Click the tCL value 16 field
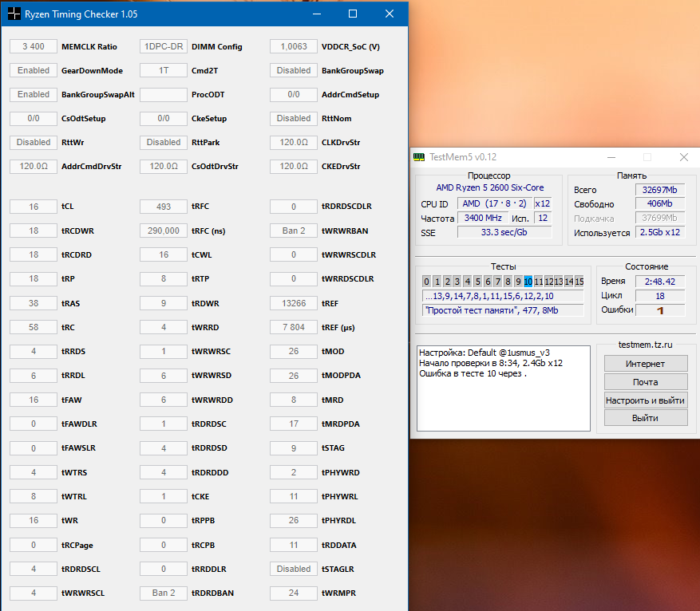The width and height of the screenshot is (700, 611). (34, 207)
